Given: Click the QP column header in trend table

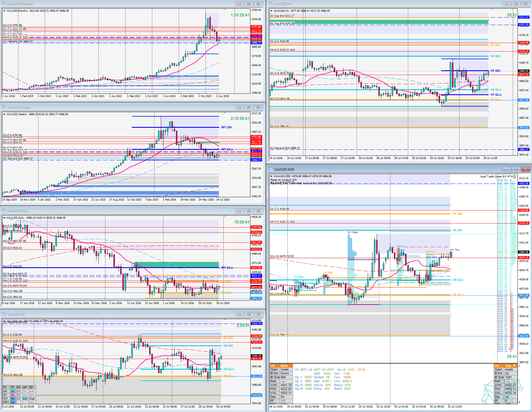Looking at the screenshot, I should tap(25, 387).
